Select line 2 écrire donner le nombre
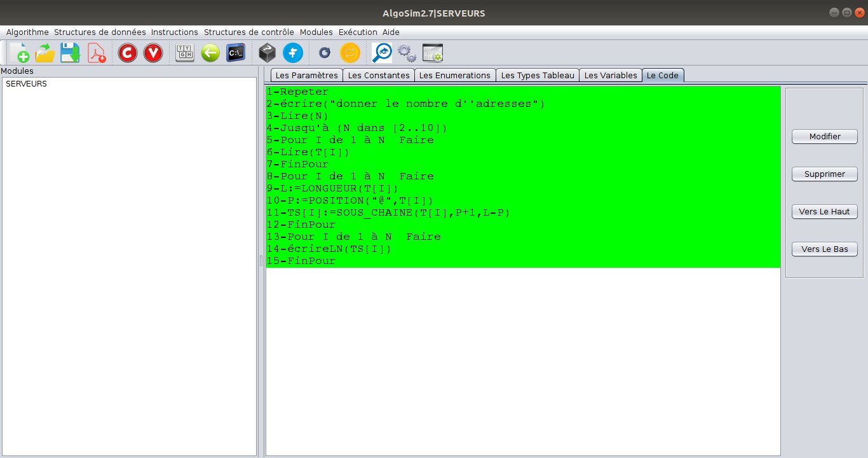 click(523, 104)
